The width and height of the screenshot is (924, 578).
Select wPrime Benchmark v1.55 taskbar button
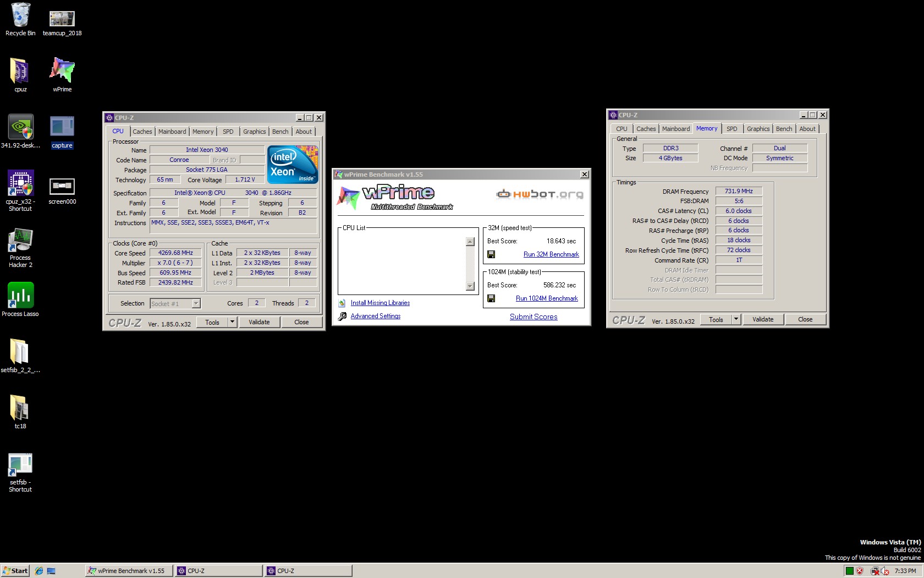pos(129,571)
